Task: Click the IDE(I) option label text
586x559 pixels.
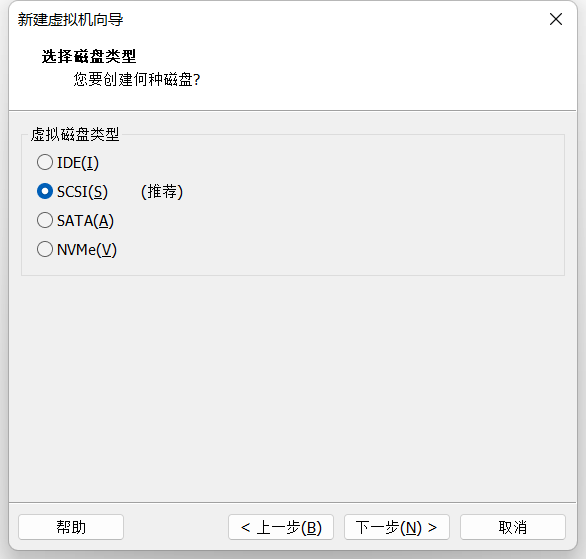Action: point(78,163)
